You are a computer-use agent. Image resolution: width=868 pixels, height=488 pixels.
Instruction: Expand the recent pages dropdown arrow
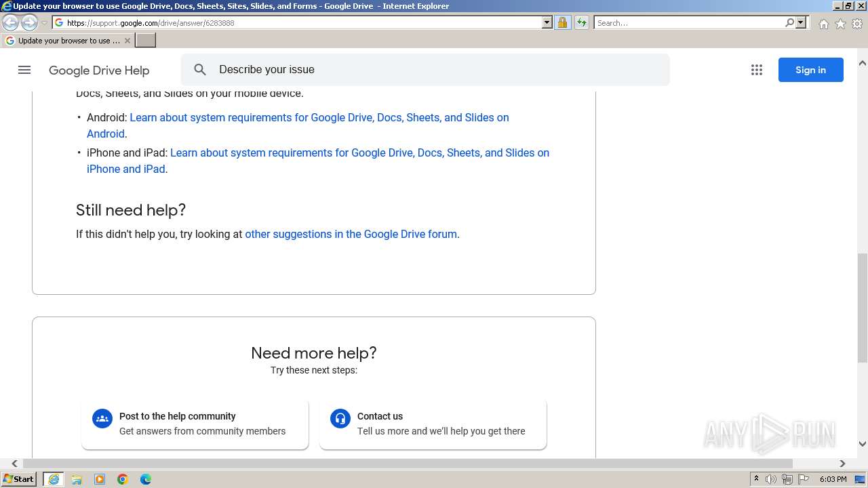(x=44, y=23)
